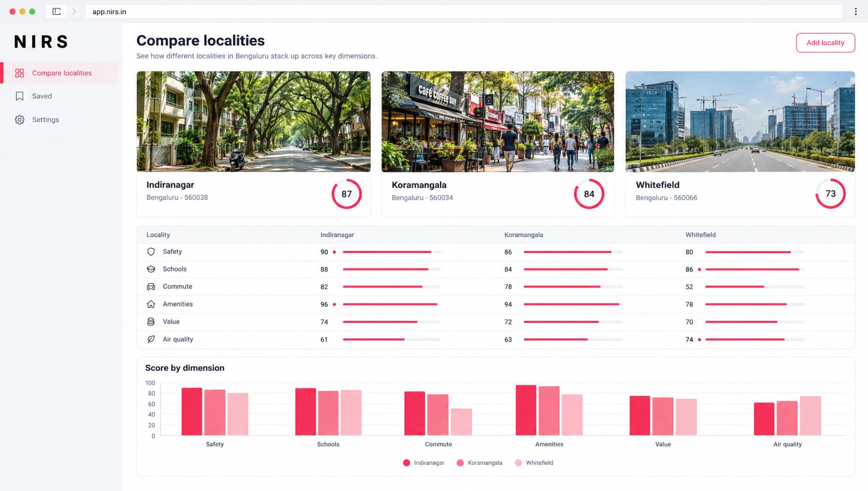The image size is (868, 491).
Task: Click Indiranagar's Amenities score 96
Action: pyautogui.click(x=324, y=304)
